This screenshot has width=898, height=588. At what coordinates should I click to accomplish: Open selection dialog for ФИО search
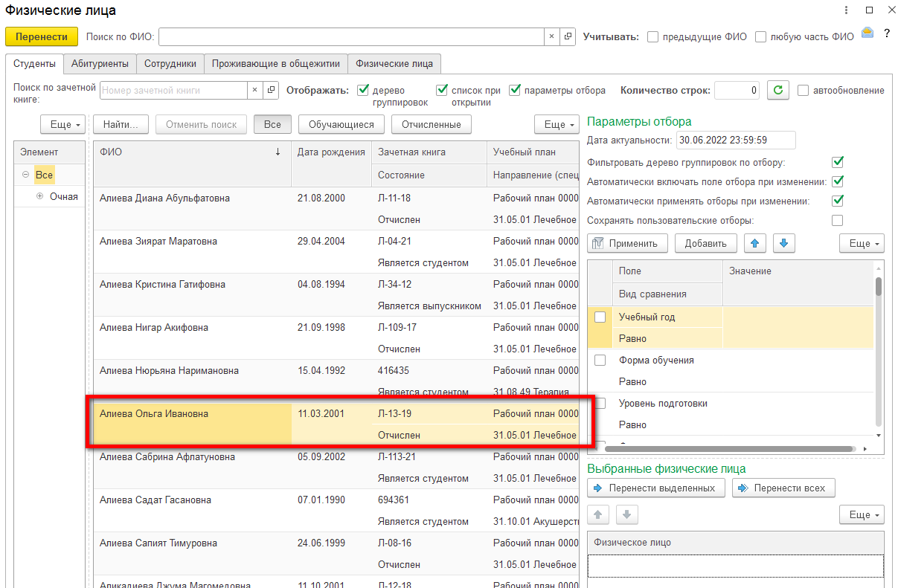tap(568, 36)
